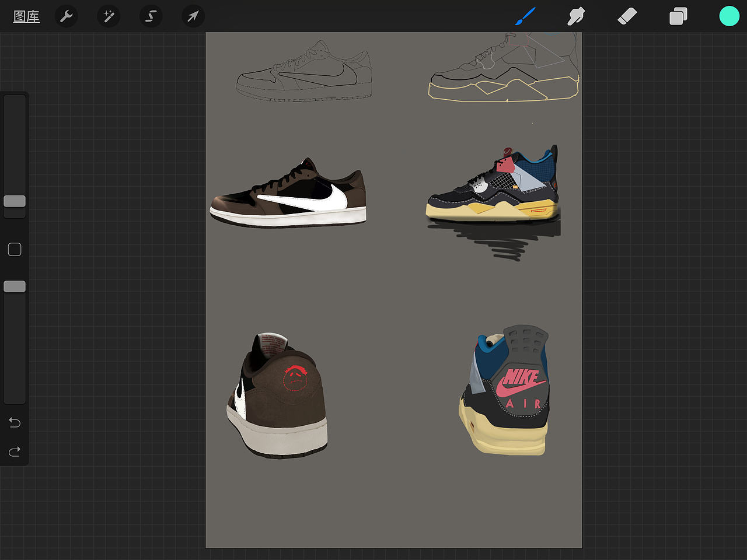The image size is (747, 560).
Task: Adjust the brush opacity slider handle
Action: [15, 286]
